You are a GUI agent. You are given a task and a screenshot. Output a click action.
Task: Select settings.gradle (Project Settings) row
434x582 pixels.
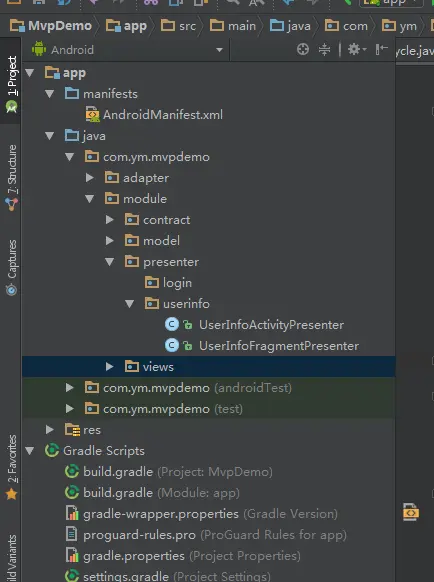click(x=209, y=576)
